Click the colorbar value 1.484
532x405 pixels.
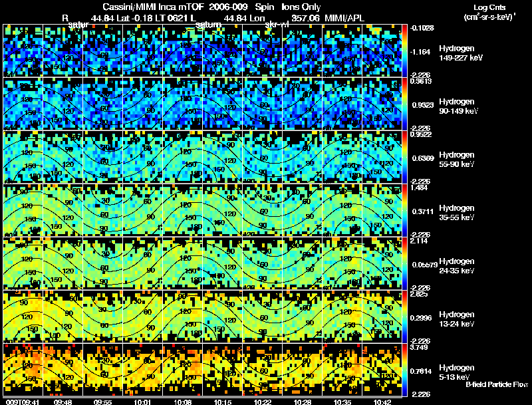[x=419, y=188]
